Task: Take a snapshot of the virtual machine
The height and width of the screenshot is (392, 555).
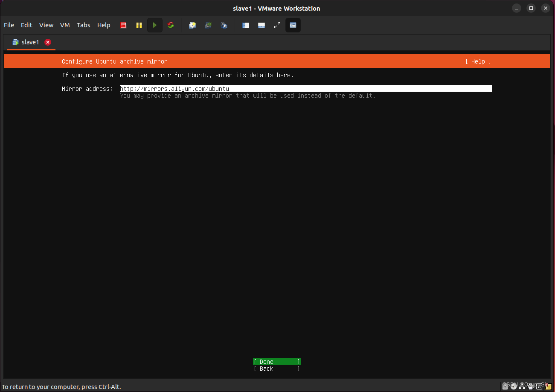Action: (x=192, y=25)
